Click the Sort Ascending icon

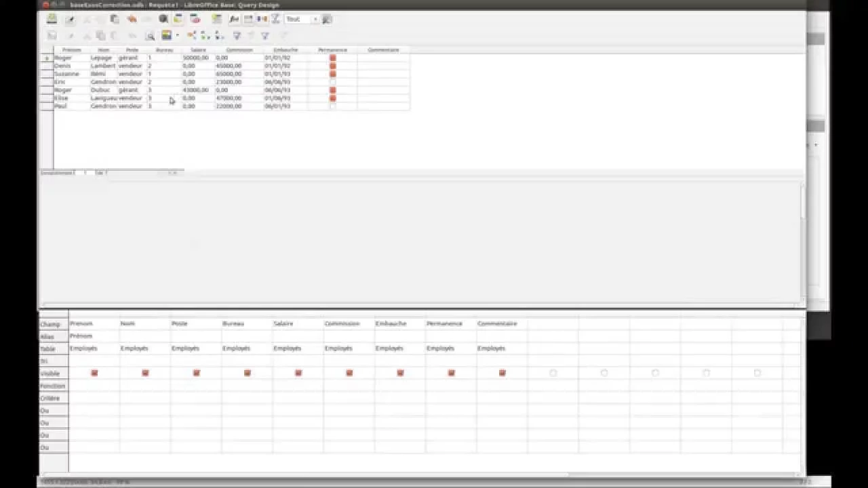pos(205,35)
